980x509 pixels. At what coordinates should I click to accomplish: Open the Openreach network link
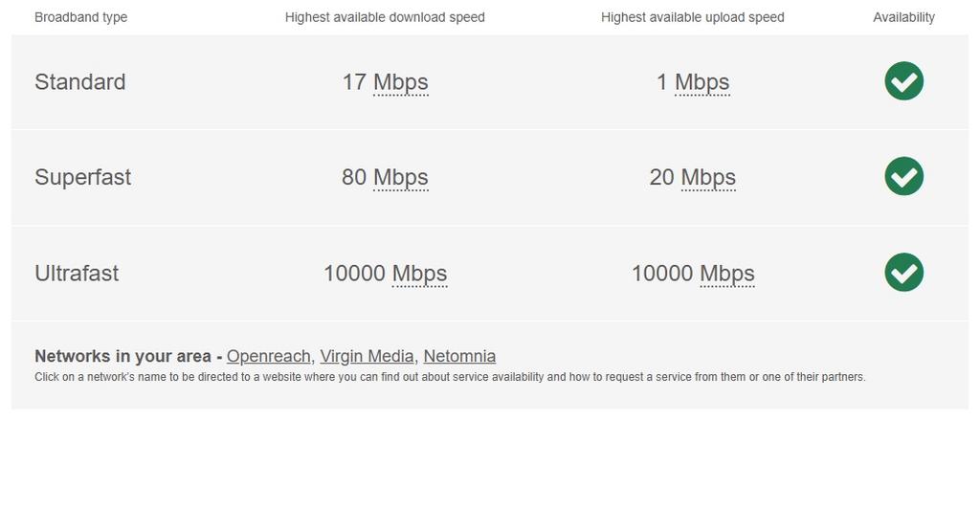pos(268,356)
